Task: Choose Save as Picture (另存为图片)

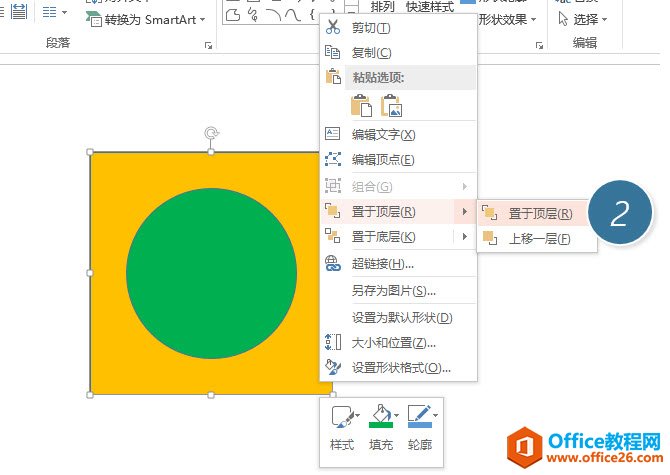Action: 398,291
